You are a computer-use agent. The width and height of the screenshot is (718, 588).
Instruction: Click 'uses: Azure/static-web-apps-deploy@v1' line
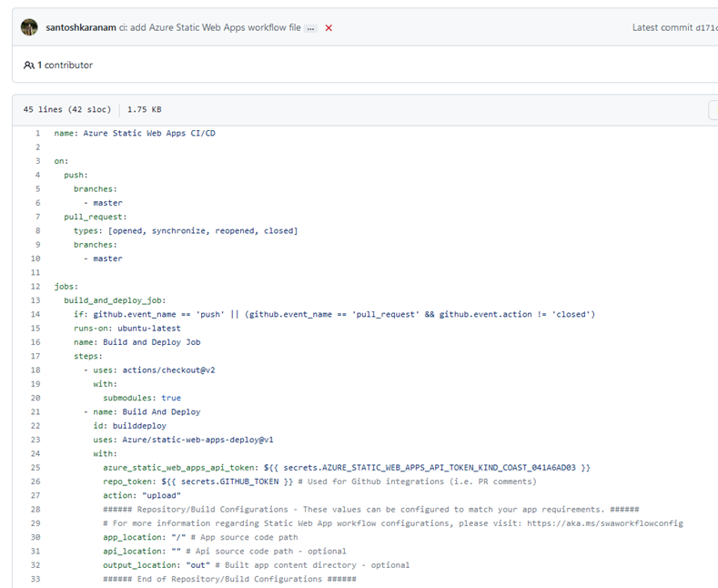point(183,440)
